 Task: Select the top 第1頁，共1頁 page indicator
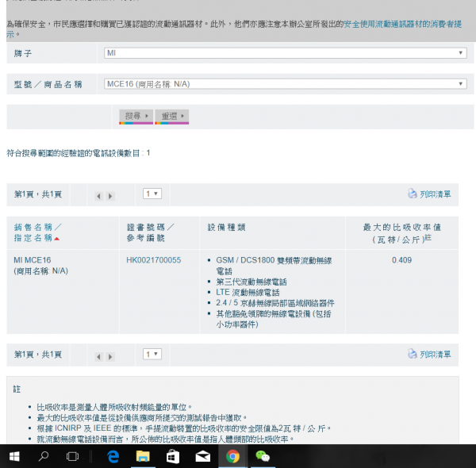[x=38, y=194]
